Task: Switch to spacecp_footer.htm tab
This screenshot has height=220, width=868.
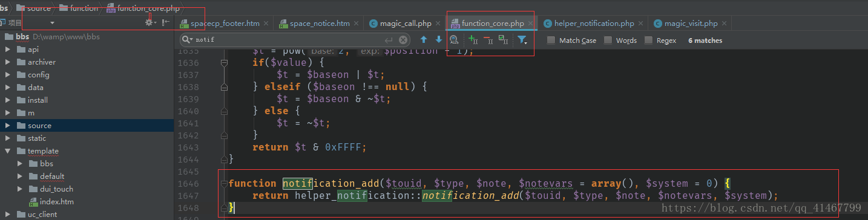Action: coord(225,24)
